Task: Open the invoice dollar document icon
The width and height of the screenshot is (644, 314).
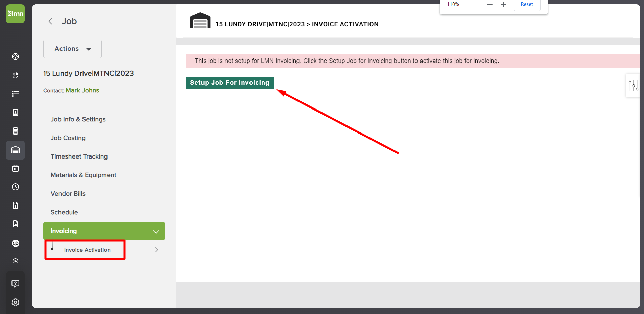Action: click(15, 205)
